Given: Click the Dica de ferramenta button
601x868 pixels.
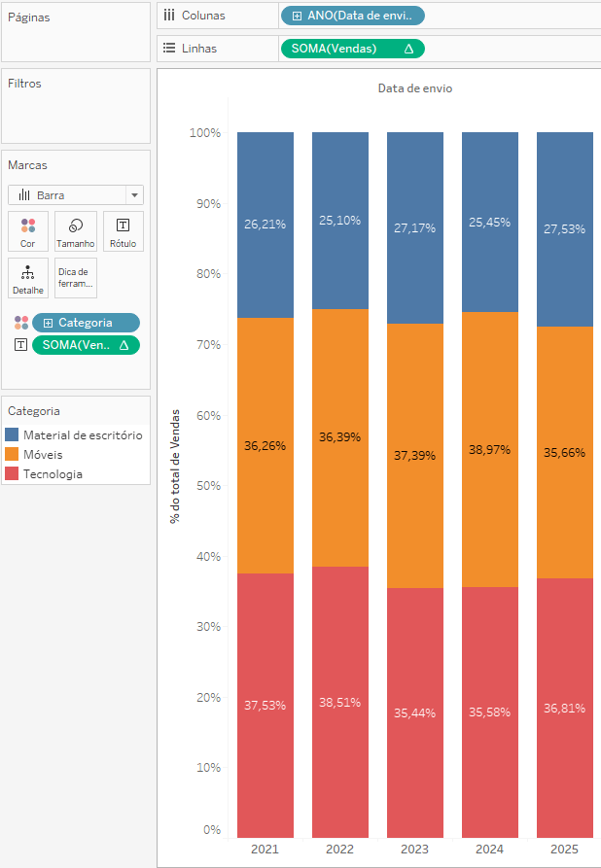Looking at the screenshot, I should [76, 278].
